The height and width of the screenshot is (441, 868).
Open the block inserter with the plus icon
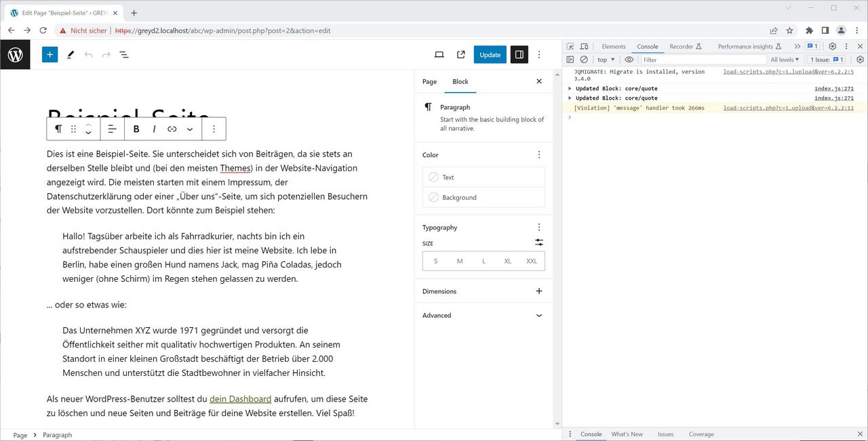tap(50, 54)
